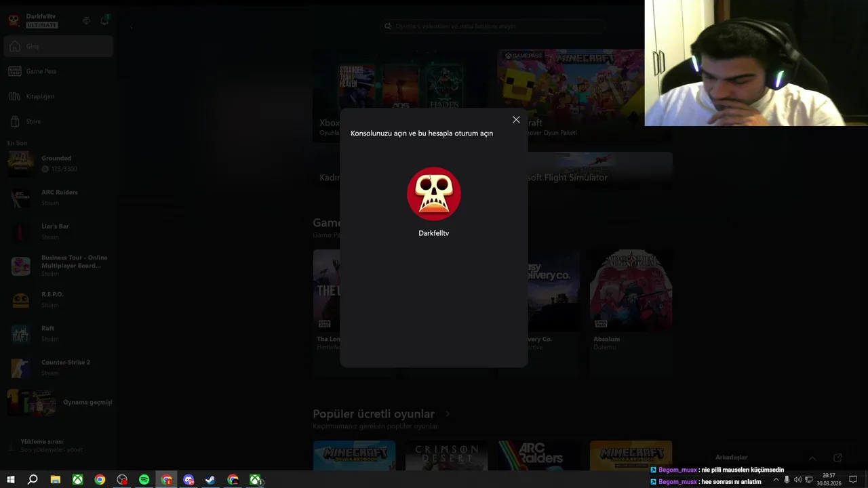The width and height of the screenshot is (868, 488).
Task: Click the library books icon in sidebar
Action: pos(15,96)
